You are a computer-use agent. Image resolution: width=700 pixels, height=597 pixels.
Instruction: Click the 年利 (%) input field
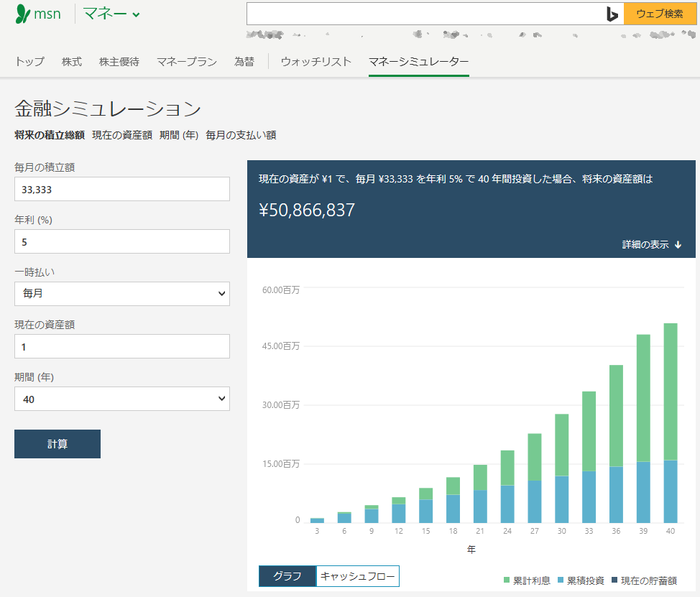point(122,241)
